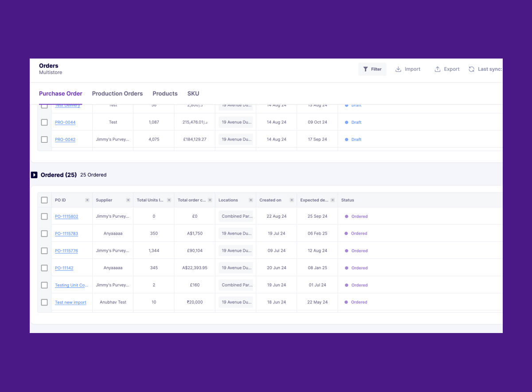Tick the checkbox next to PO-0044
Screen dimensions: 532x392
(44, 122)
